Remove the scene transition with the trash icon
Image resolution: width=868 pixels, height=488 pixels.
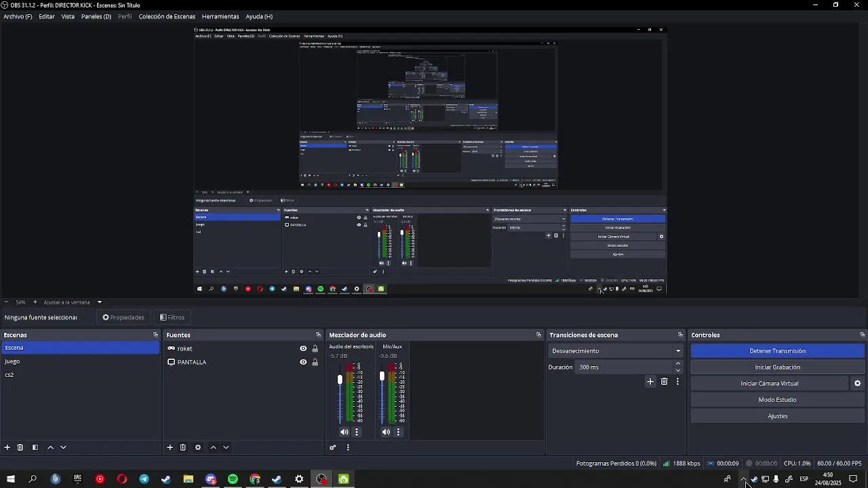tap(665, 382)
